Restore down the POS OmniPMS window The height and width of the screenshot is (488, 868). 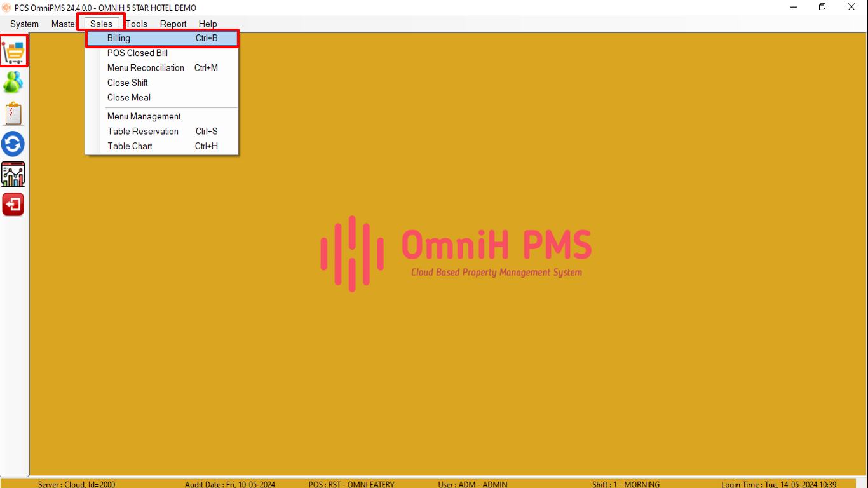click(822, 8)
